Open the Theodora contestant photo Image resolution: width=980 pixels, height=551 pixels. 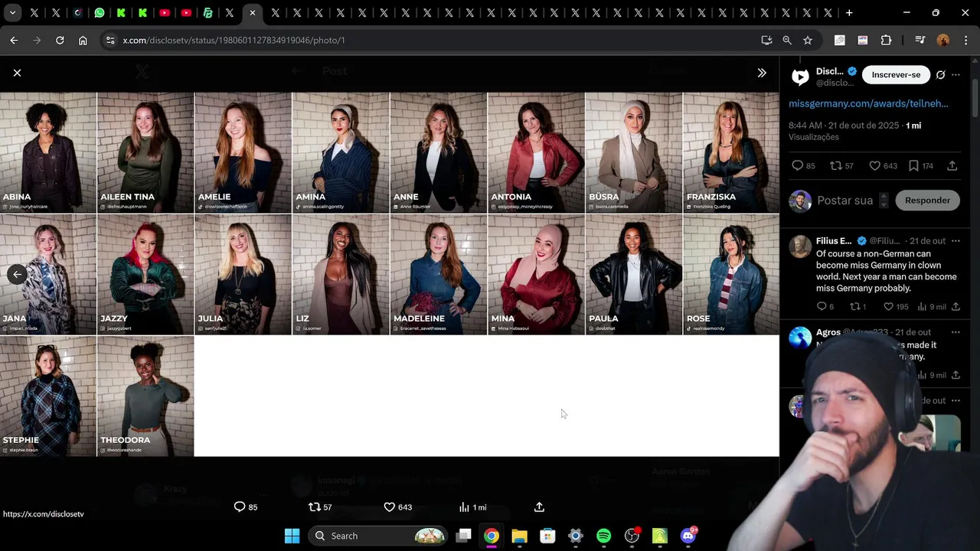[x=145, y=396]
